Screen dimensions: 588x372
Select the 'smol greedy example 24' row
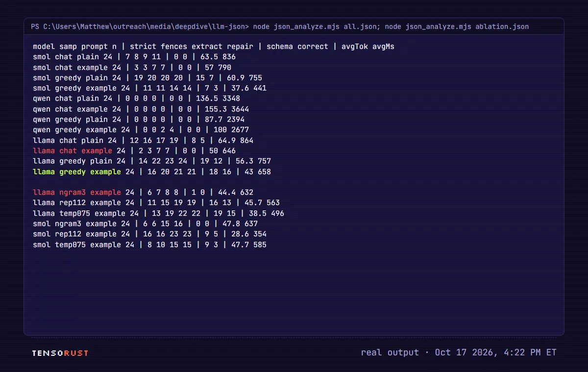click(150, 88)
